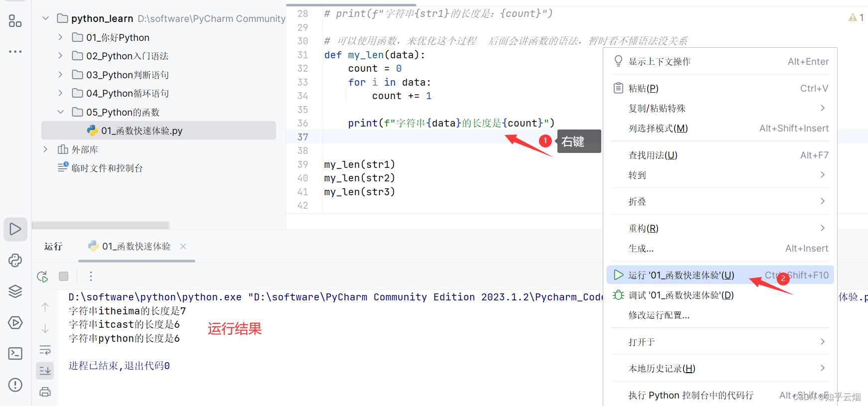Choose 显示上下文操作 from context menu
Screen dimensions: 868x406
tap(720, 61)
